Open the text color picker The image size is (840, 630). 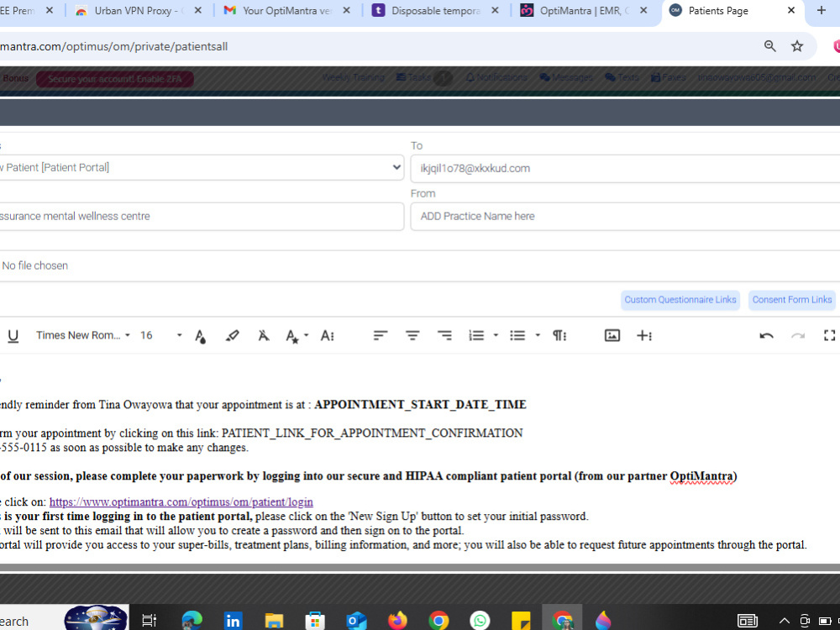201,336
